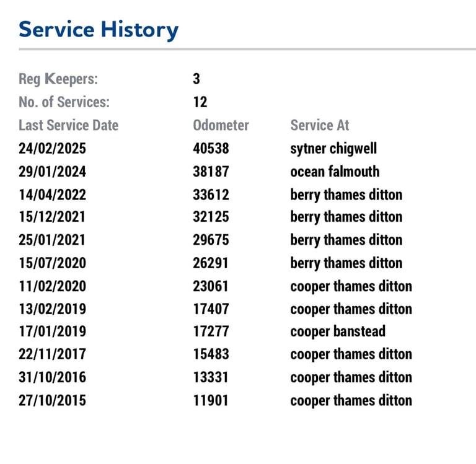Select the 24/02/2025 service date
Image resolution: width=476 pixels, height=464 pixels.
coord(53,149)
